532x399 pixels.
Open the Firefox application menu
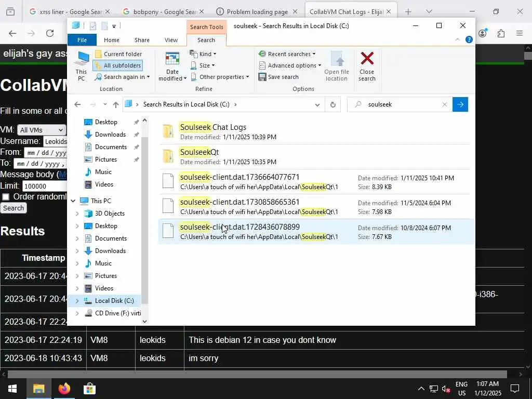(x=520, y=33)
